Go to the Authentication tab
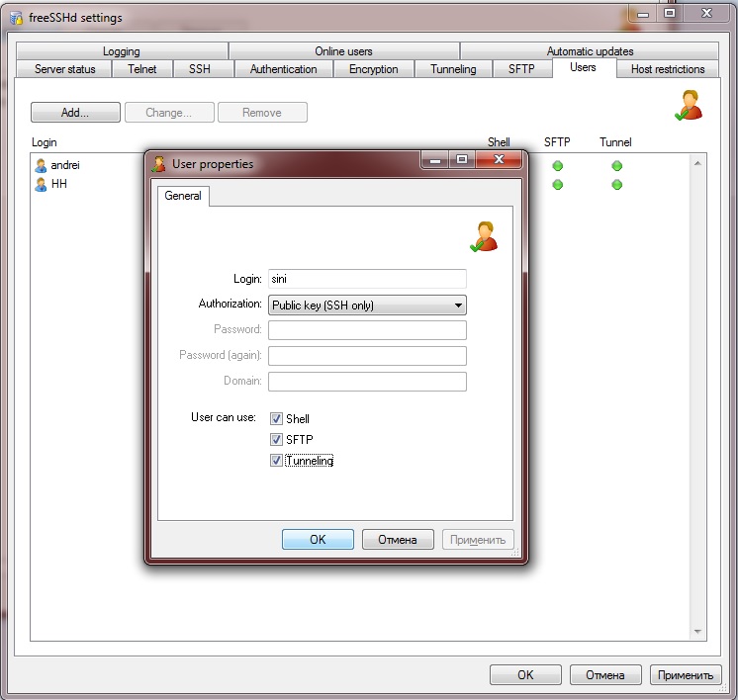738x700 pixels. (283, 69)
